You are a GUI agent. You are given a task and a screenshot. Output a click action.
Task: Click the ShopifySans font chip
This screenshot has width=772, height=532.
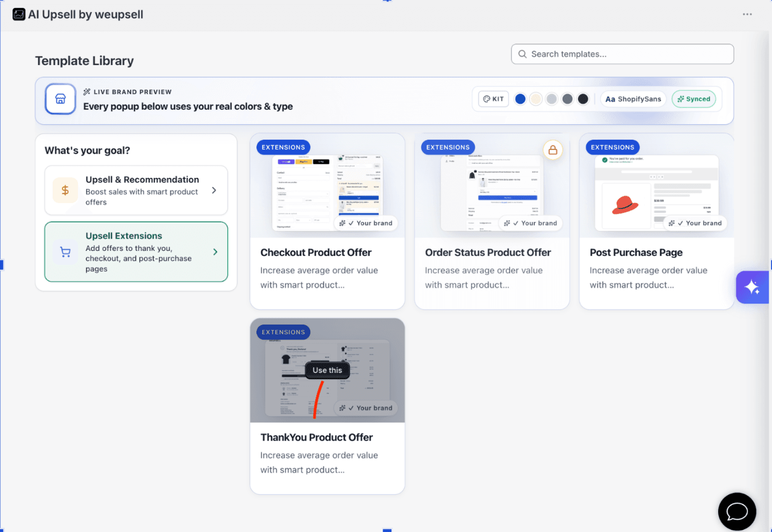click(x=633, y=99)
